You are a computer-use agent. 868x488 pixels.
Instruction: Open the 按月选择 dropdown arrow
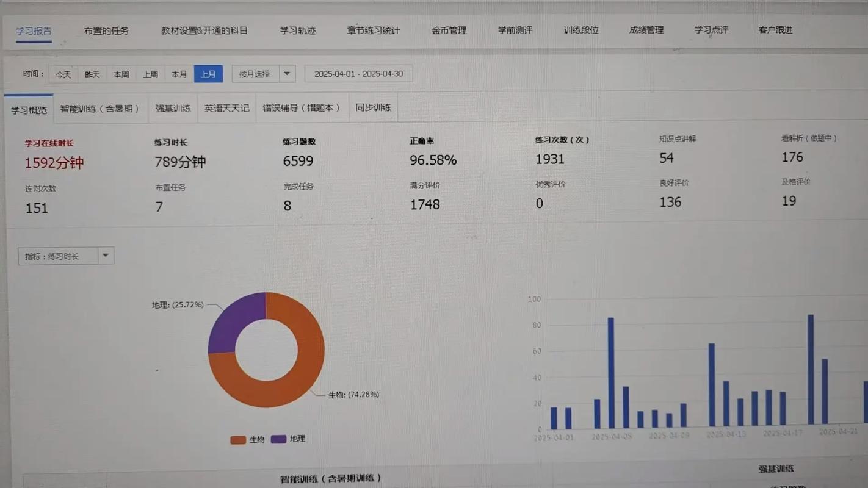click(x=287, y=74)
